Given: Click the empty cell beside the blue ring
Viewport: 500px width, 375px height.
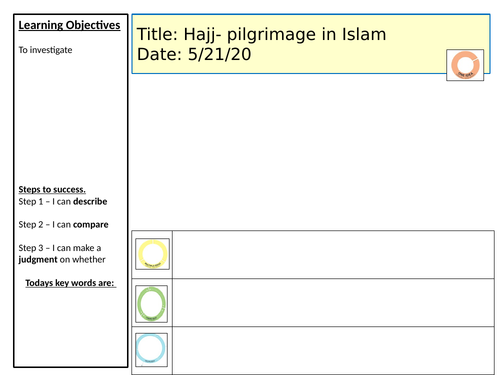Looking at the screenshot, I should pos(333,351).
